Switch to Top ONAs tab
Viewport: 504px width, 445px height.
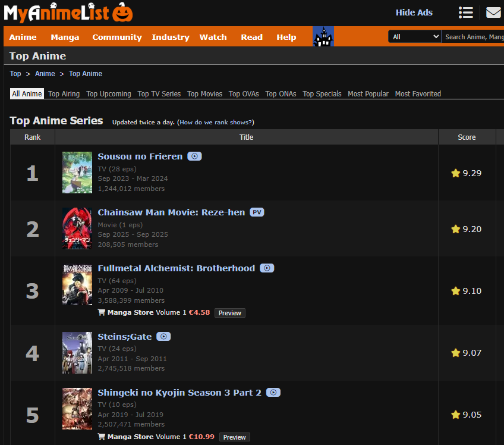coord(281,93)
